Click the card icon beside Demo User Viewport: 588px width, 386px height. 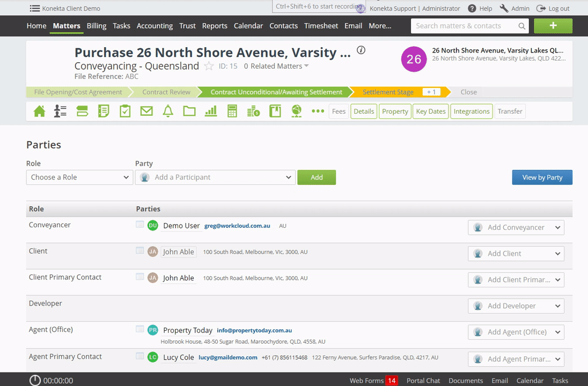[140, 225]
